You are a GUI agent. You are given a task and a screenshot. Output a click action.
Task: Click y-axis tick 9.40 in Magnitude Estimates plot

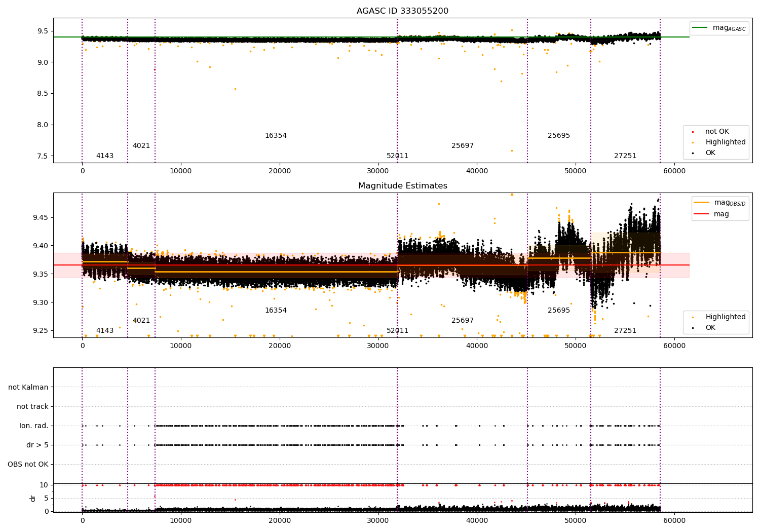pos(41,246)
